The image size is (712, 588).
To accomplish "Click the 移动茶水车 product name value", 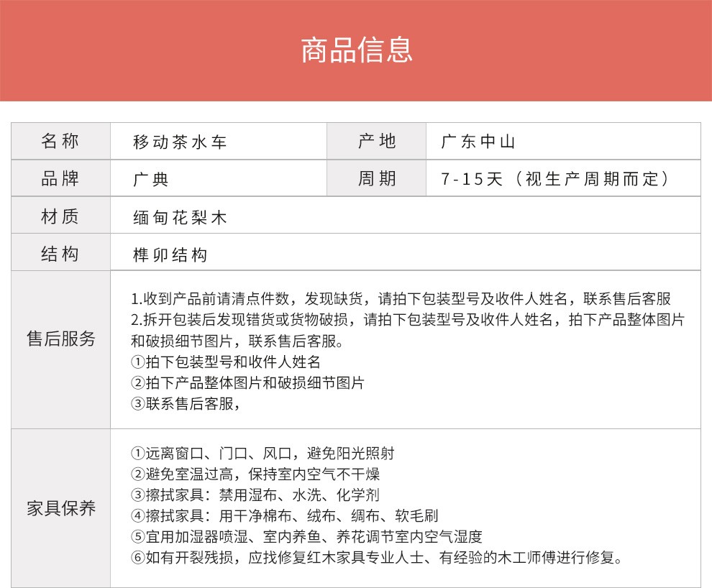I will click(x=181, y=142).
